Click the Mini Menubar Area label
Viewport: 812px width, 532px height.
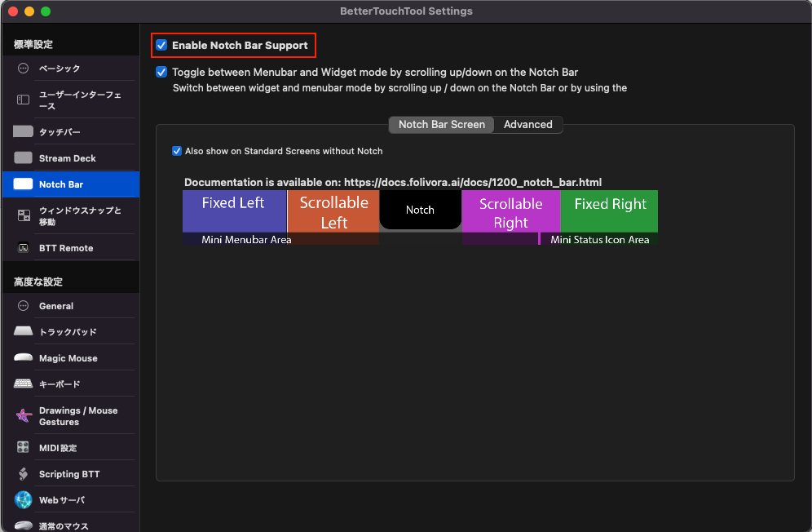[246, 240]
